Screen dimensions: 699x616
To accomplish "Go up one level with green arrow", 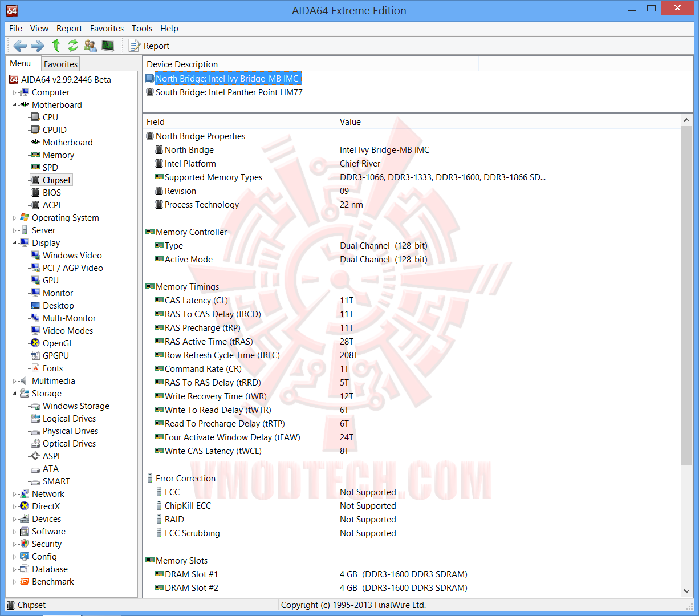I will pos(56,46).
